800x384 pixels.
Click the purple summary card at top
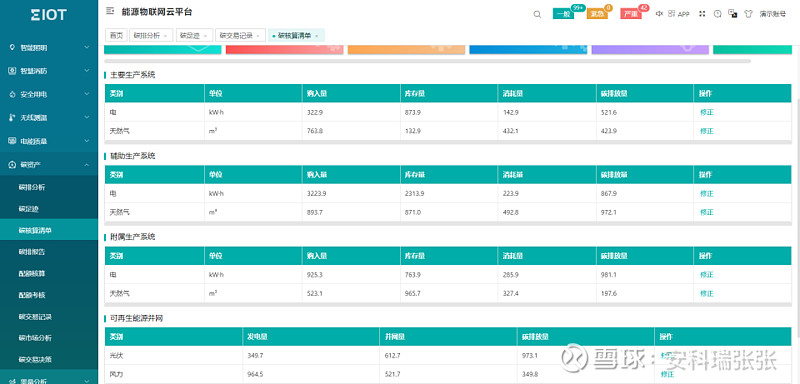pos(650,49)
